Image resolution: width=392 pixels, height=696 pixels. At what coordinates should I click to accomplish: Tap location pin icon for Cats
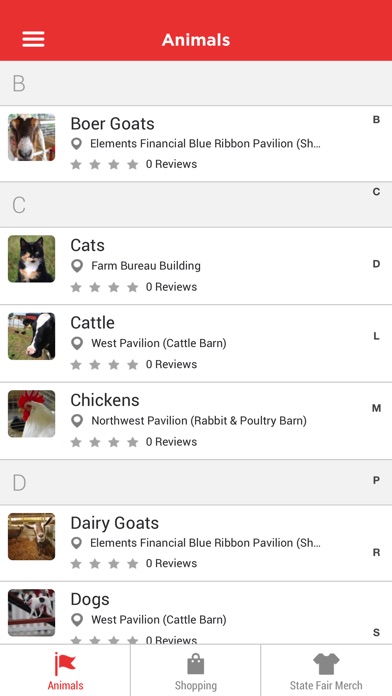point(77,266)
